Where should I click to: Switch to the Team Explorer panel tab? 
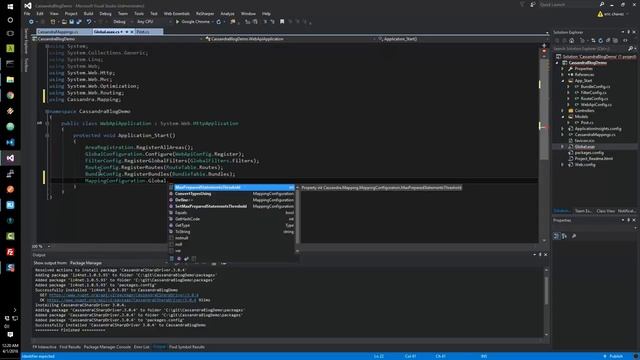(583, 211)
